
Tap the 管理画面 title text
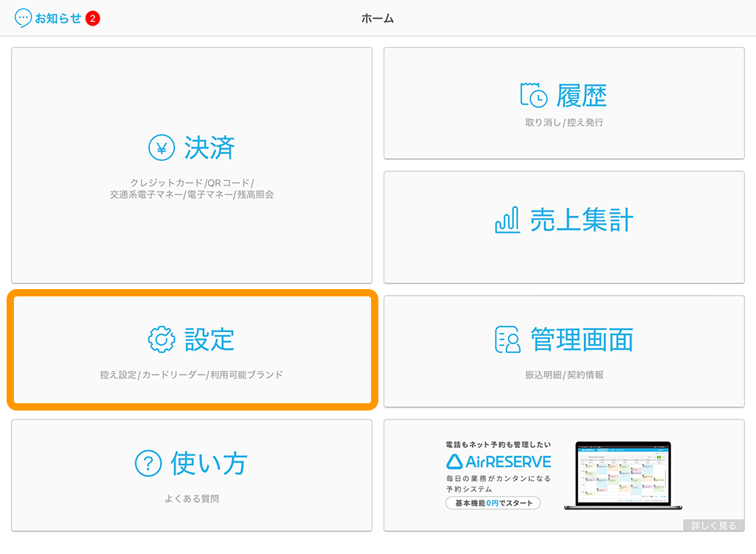581,340
